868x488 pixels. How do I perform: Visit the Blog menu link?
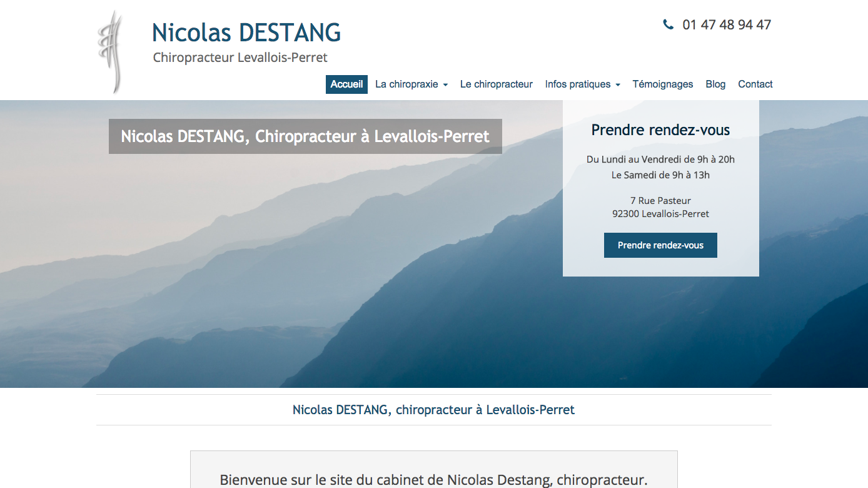tap(715, 84)
